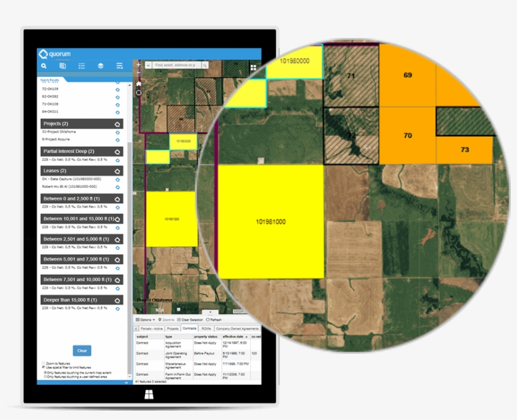
Task: Open the Options dropdown below the map
Action: [146, 320]
